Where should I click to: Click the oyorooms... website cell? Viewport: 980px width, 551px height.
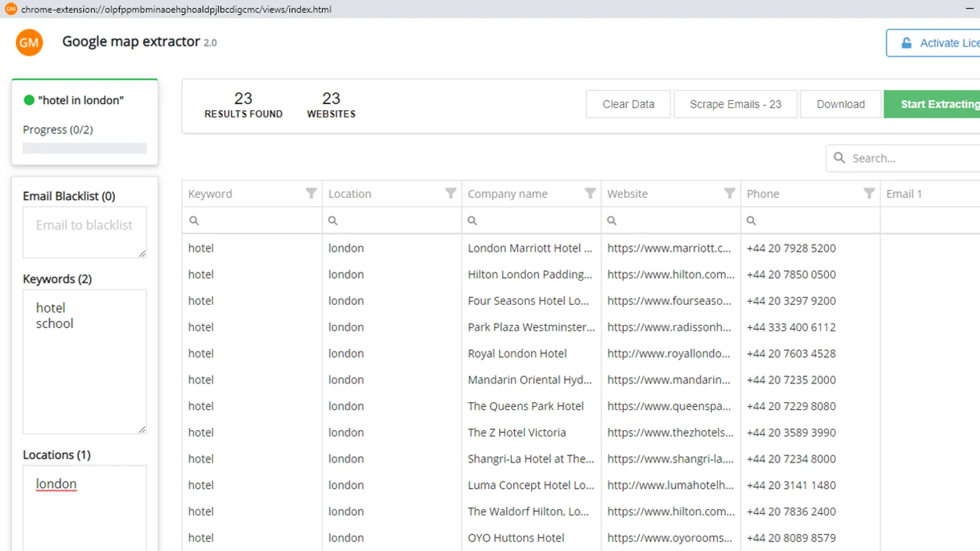pyautogui.click(x=671, y=538)
